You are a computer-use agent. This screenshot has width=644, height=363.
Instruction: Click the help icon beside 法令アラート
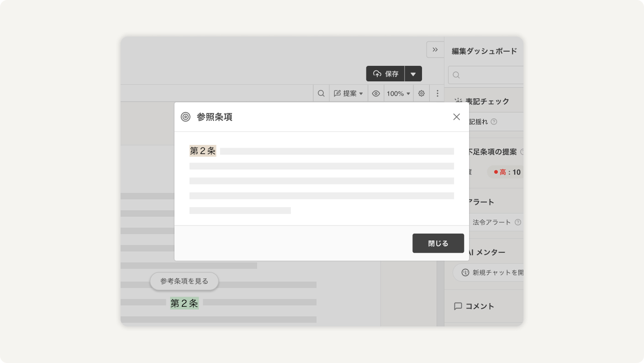[517, 222]
